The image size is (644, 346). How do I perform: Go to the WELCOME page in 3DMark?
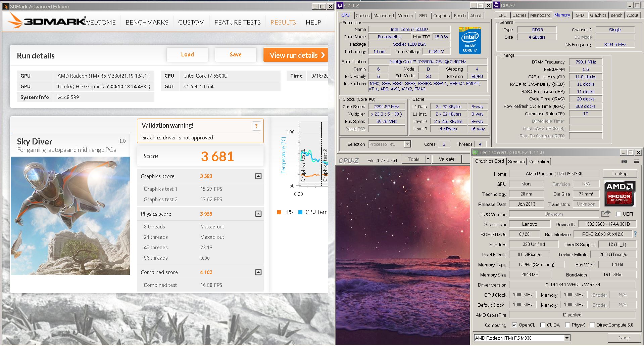[100, 22]
